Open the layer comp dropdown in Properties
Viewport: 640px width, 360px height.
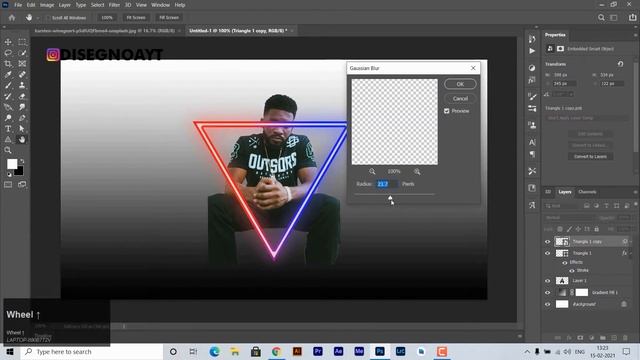tap(586, 118)
